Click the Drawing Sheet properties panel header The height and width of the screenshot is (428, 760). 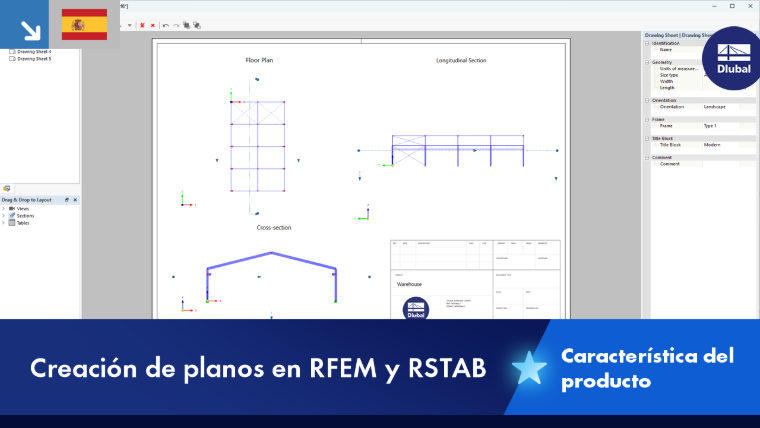point(679,35)
